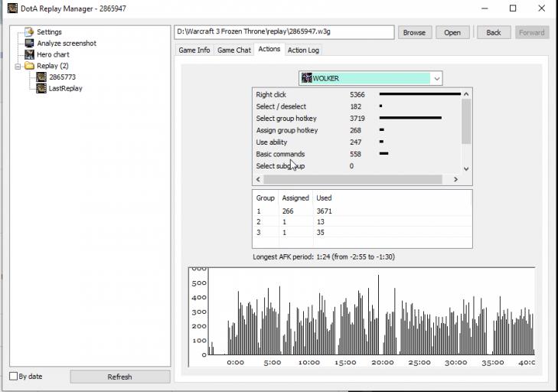Click the Analyze screenshot monitor icon

(x=29, y=44)
